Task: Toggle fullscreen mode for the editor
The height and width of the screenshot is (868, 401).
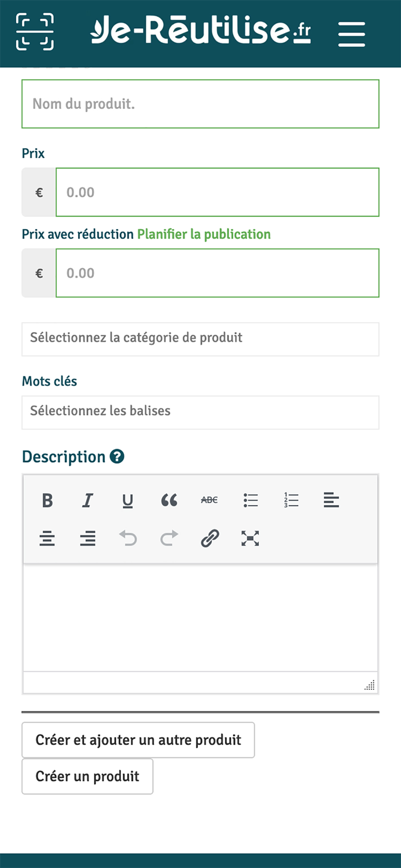Action: [249, 538]
